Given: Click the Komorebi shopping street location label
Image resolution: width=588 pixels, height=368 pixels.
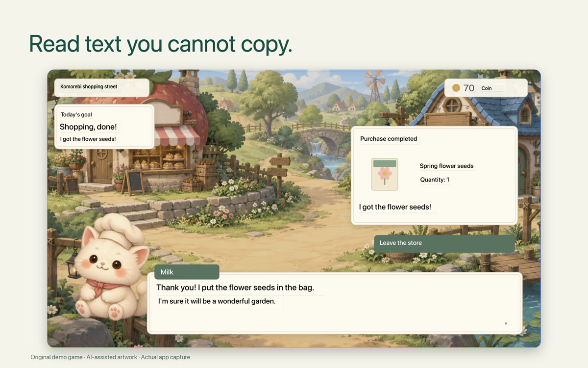Looking at the screenshot, I should 89,87.
